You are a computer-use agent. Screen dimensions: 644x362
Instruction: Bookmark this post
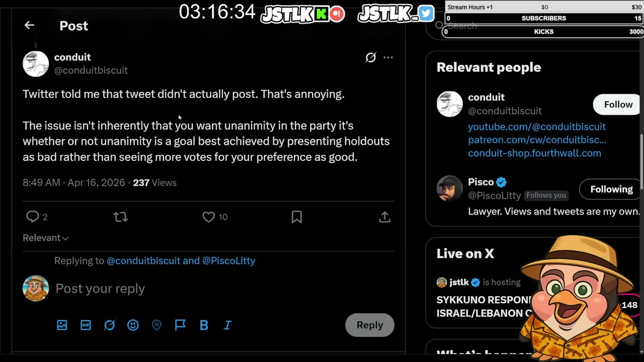(296, 217)
